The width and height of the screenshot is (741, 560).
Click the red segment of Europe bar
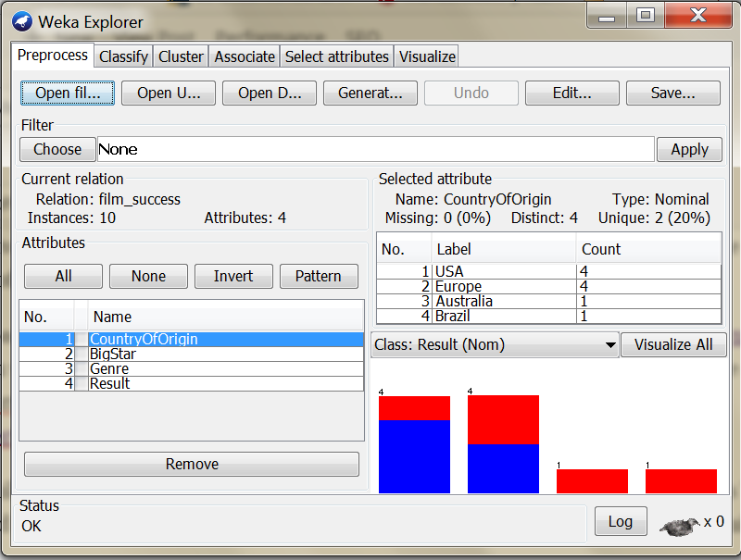(503, 419)
